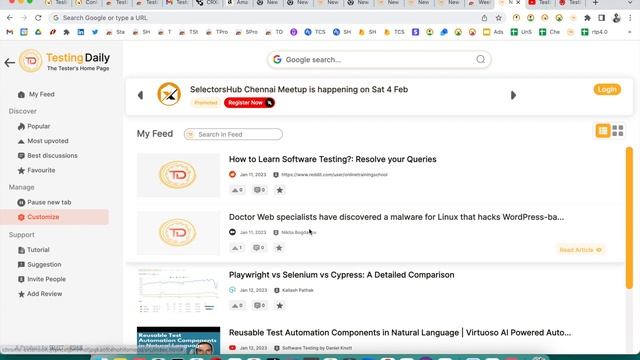Click the browser reload button
The height and width of the screenshot is (360, 640).
pyautogui.click(x=38, y=18)
